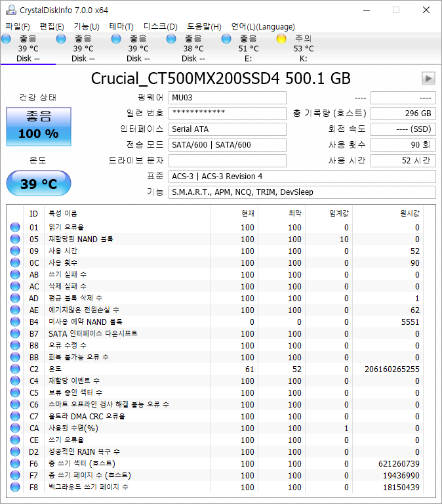Image resolution: width=442 pixels, height=504 pixels.
Task: Click status orb for attribute BB row
Action: pos(15,357)
